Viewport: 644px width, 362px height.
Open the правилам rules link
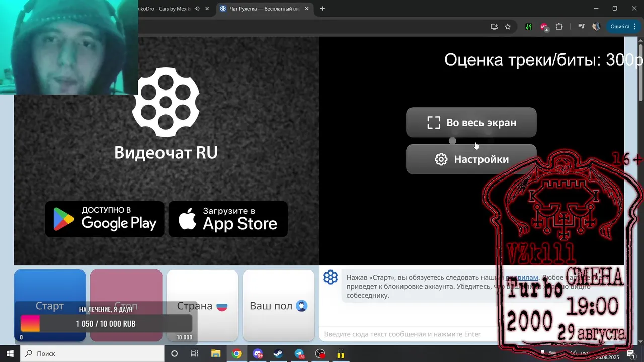click(522, 277)
